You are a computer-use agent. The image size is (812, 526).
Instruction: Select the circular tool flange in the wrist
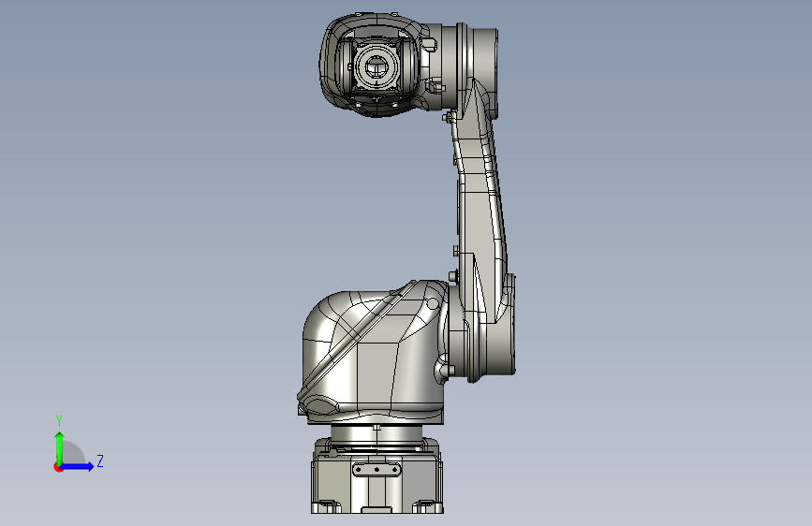pyautogui.click(x=376, y=66)
